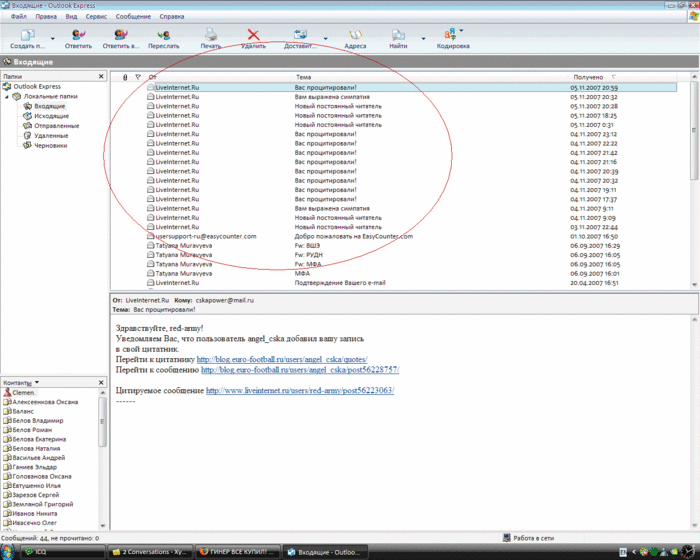This screenshot has width=700, height=560.
Task: Open dropdown arrow next to Create Mail
Action: coord(53,39)
